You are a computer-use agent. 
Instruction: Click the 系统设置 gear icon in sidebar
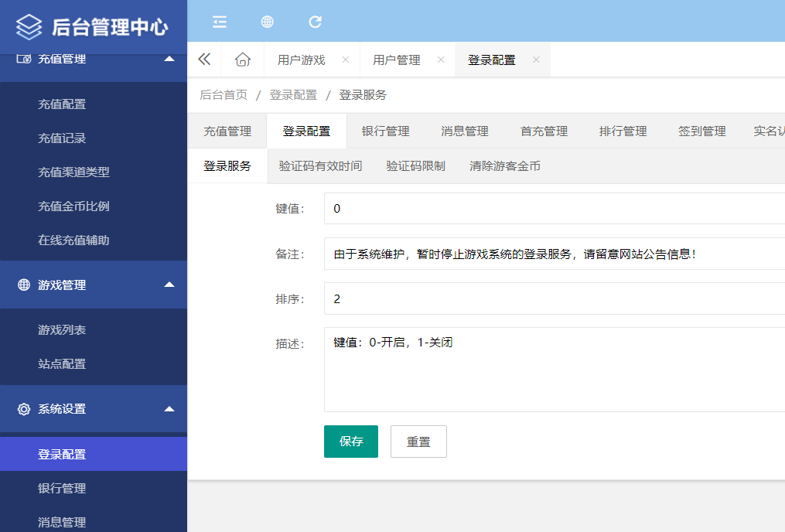tap(23, 409)
